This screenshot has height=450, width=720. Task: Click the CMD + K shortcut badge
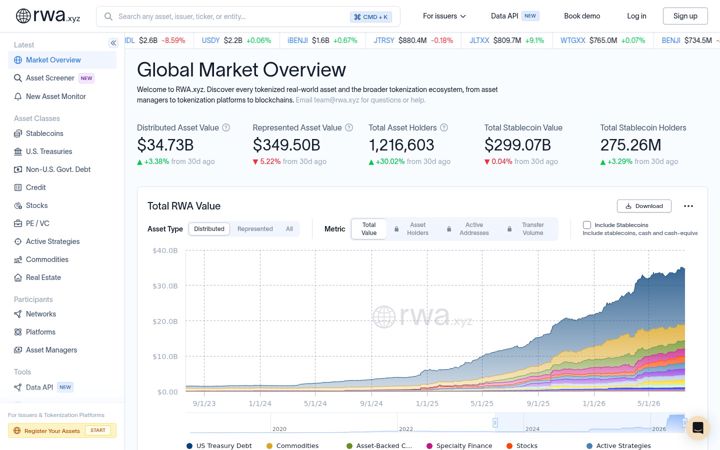(x=371, y=17)
